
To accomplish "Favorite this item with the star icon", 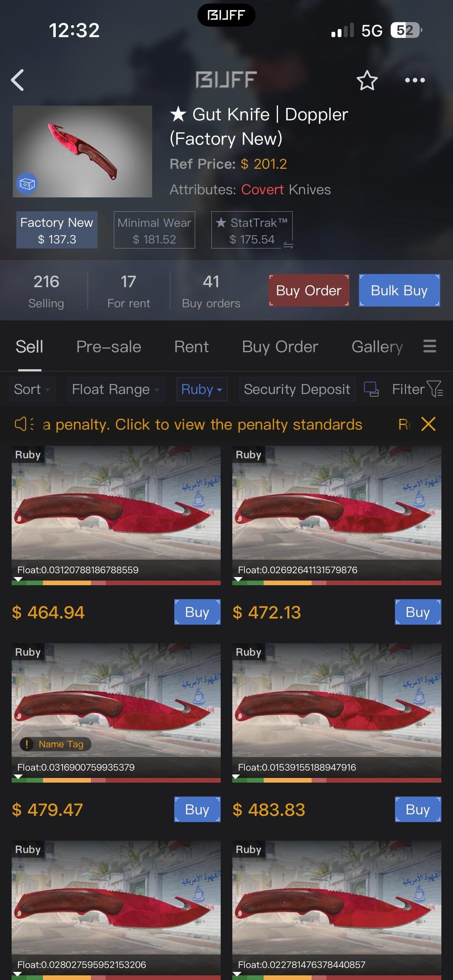I will tap(367, 80).
